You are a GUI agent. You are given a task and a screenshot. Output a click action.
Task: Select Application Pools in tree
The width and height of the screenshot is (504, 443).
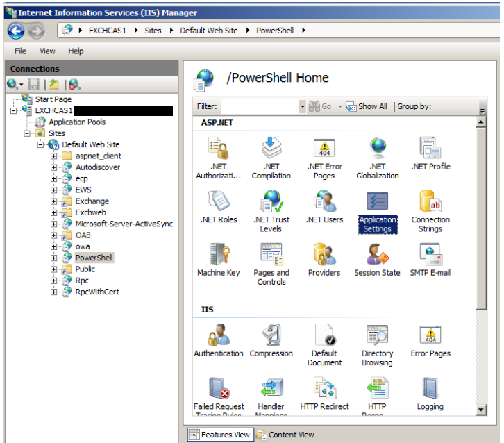(x=77, y=122)
